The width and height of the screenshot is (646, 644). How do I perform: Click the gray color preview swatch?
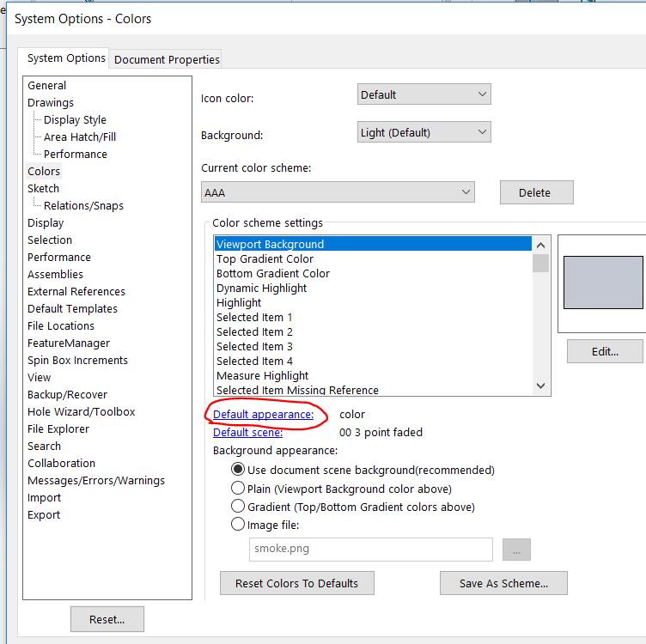602,283
